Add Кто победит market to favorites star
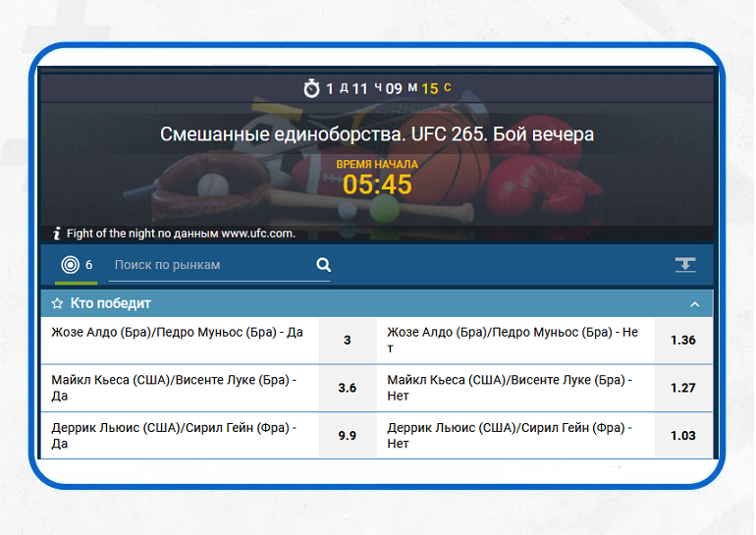Image resolution: width=756 pixels, height=535 pixels. point(57,303)
